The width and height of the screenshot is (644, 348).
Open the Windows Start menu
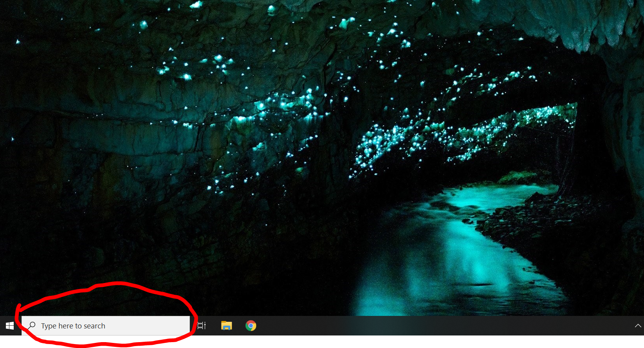coord(10,326)
